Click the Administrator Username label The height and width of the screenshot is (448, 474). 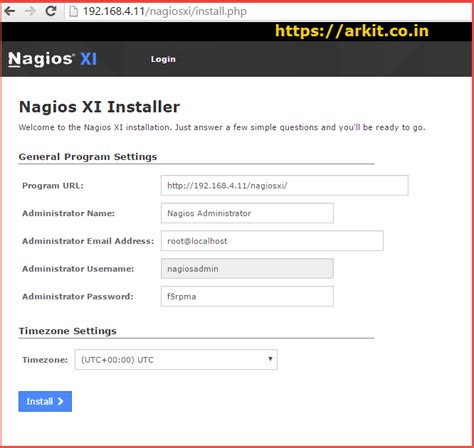point(78,269)
